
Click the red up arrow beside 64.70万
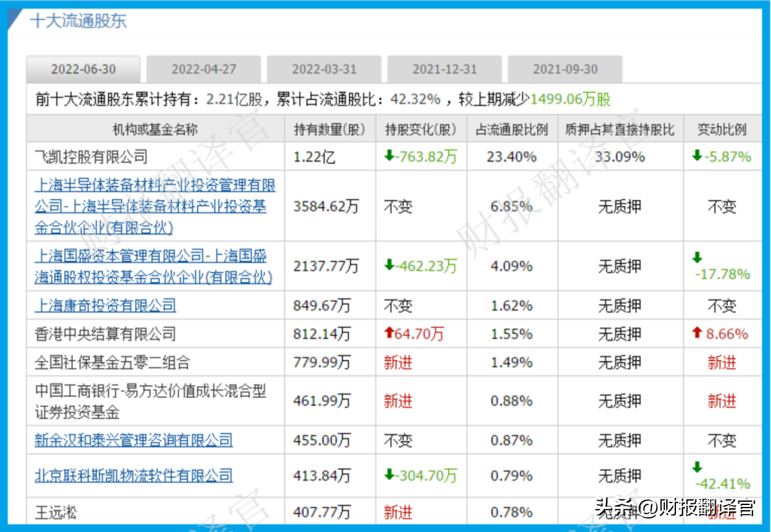coord(389,333)
